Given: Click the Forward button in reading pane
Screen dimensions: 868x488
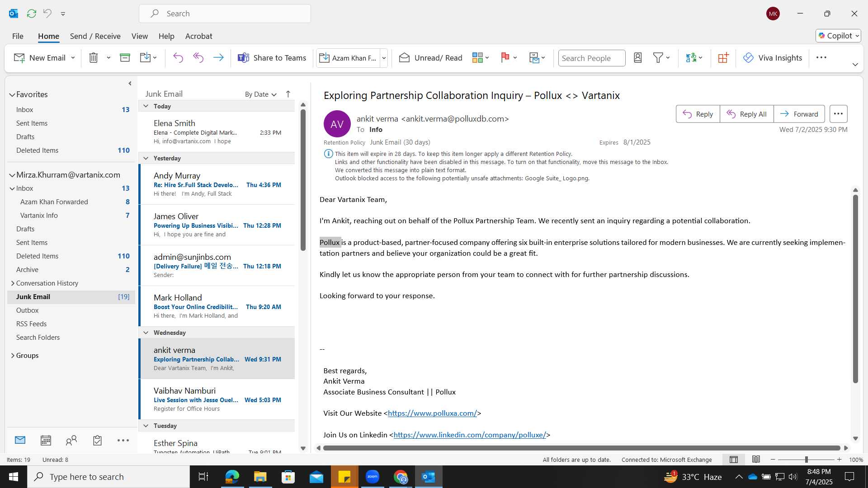Looking at the screenshot, I should (x=799, y=114).
